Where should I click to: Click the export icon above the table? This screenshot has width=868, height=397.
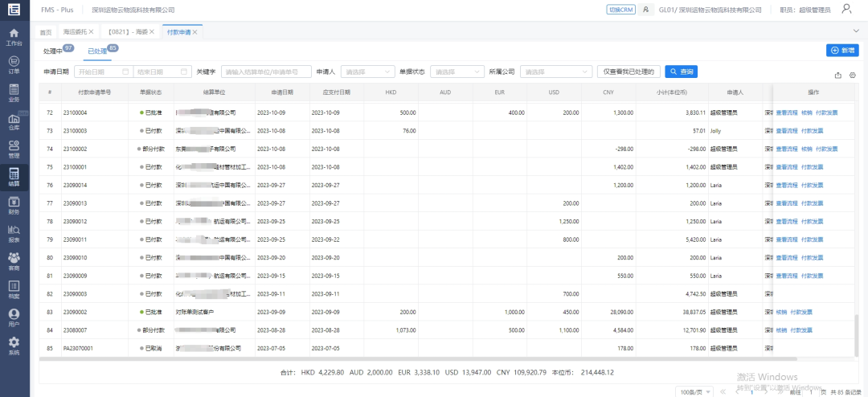point(837,76)
